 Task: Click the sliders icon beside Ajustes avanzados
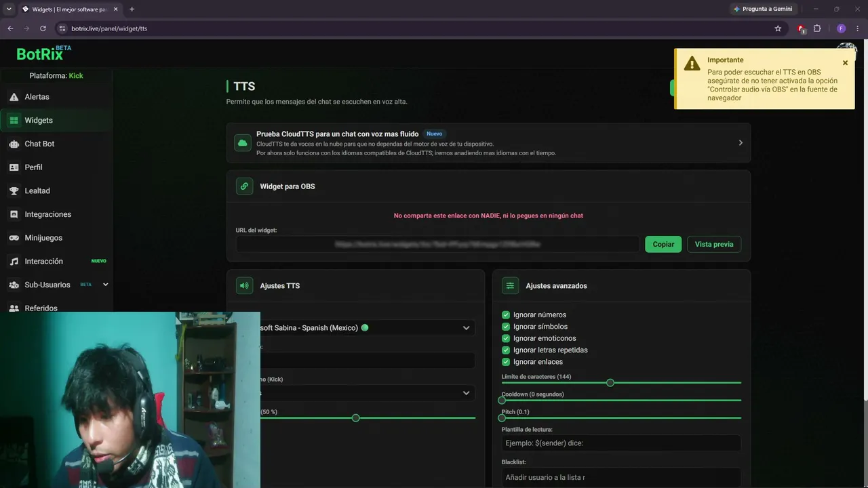510,285
